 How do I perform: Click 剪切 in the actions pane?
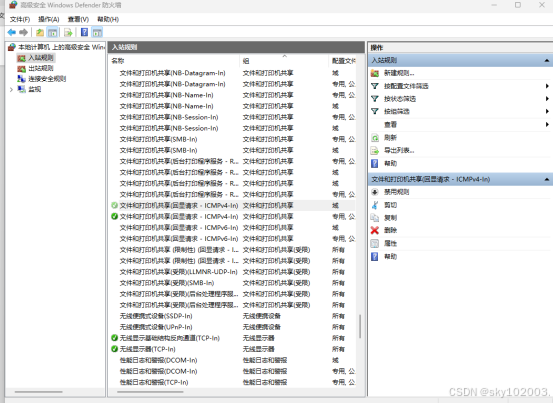[390, 205]
